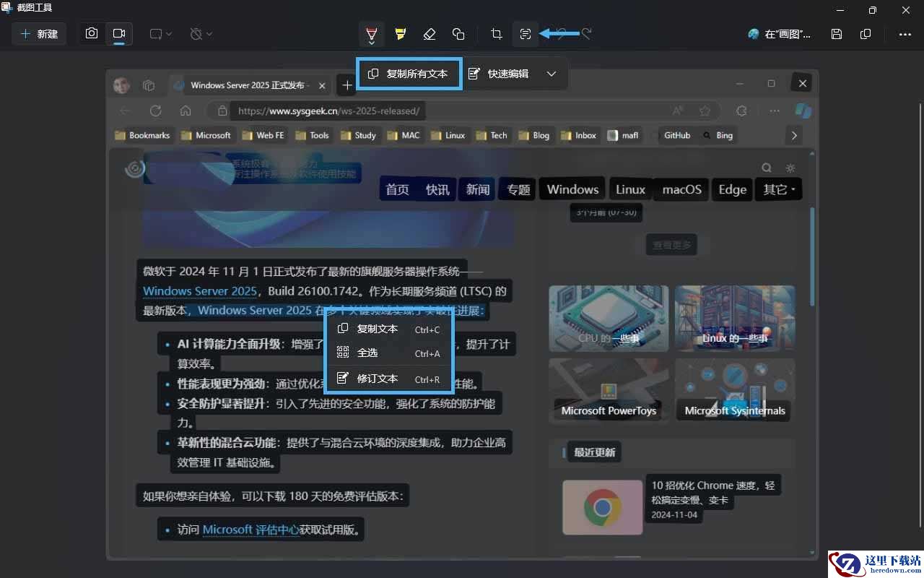924x578 pixels.
Task: Click the "CPU 的一些事" card caption
Action: (x=609, y=338)
